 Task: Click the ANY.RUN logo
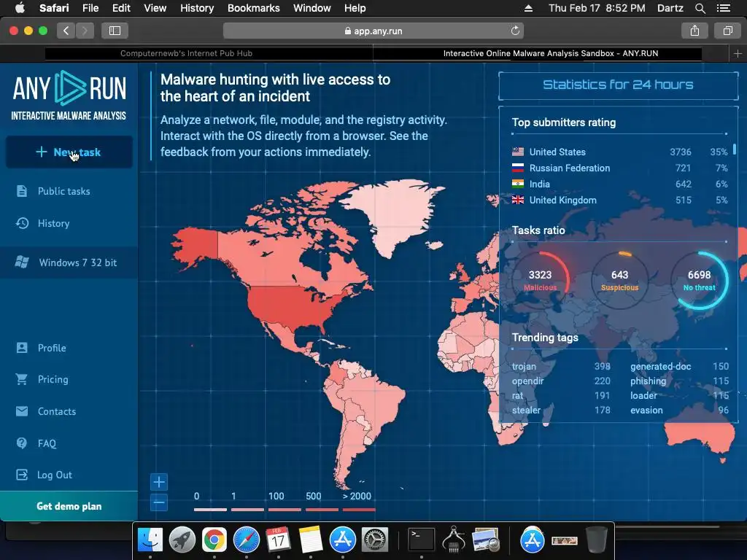[69, 96]
